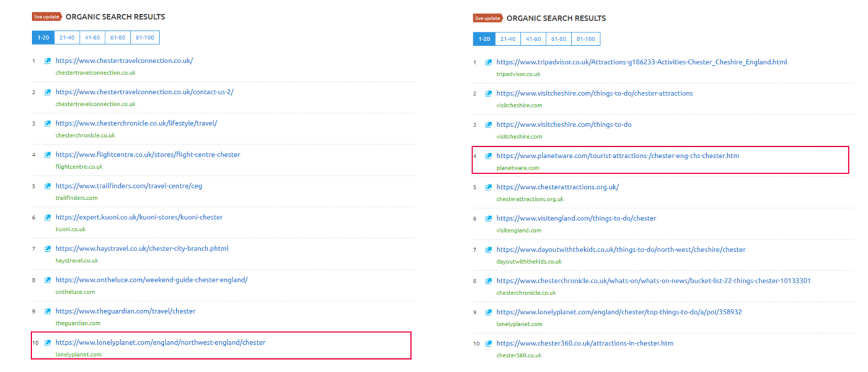
Task: Open the ontheluce.com weekend guide link
Action: pos(151,280)
